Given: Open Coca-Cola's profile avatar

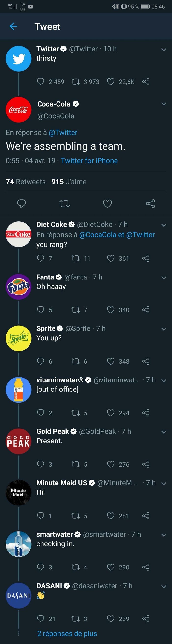Looking at the screenshot, I should click(19, 110).
